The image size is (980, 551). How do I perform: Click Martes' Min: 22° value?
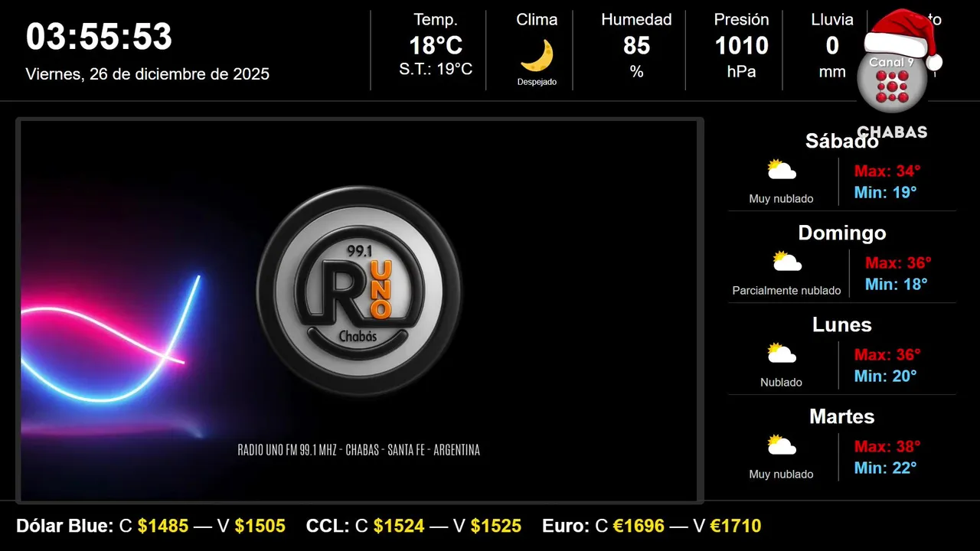point(886,468)
